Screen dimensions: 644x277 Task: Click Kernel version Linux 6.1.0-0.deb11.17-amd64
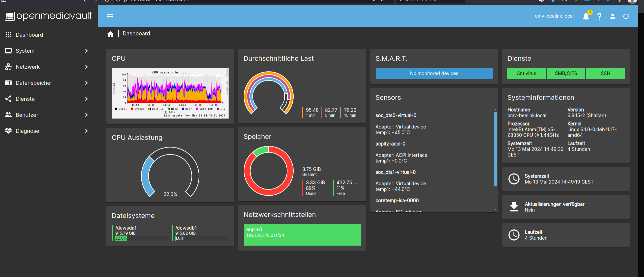[592, 132]
